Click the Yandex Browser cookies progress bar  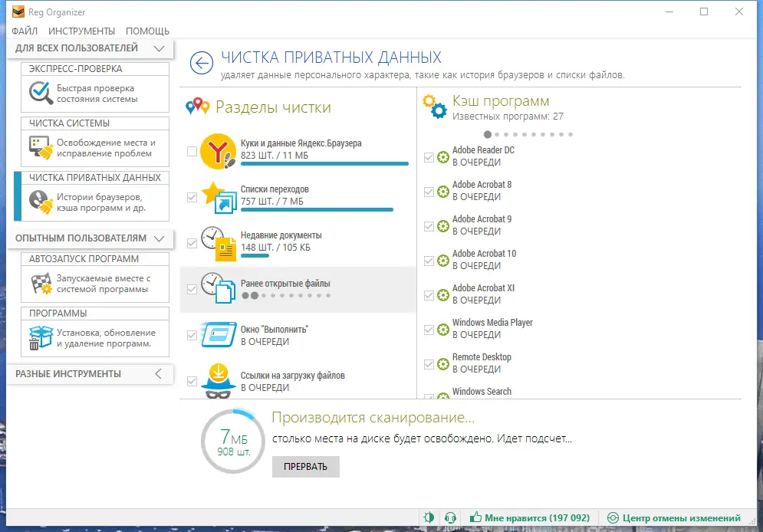coord(324,164)
